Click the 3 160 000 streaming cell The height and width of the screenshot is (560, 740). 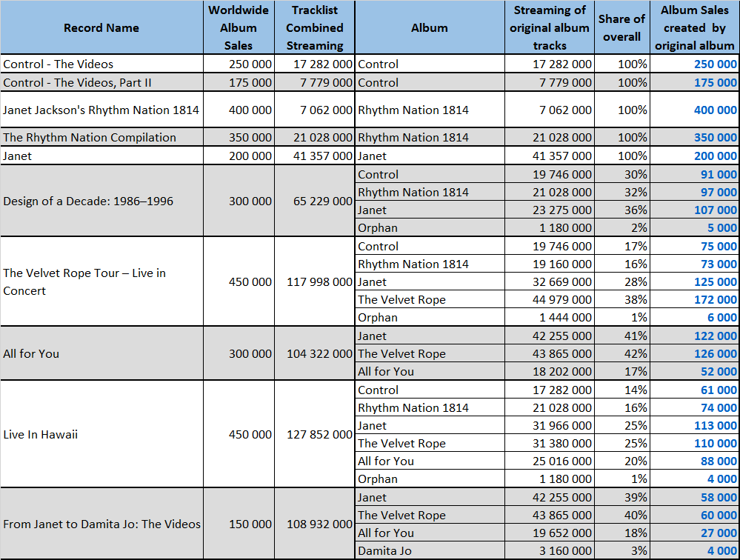tap(550, 550)
